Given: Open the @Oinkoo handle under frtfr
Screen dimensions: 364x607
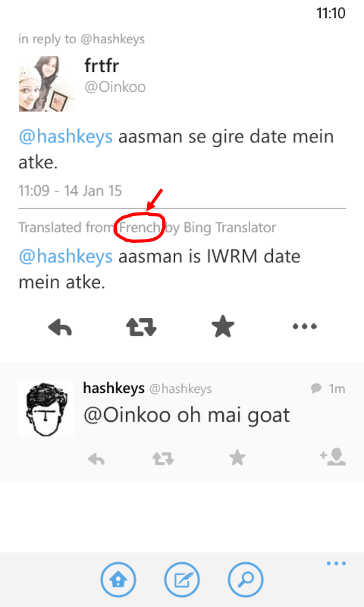Looking at the screenshot, I should 115,87.
